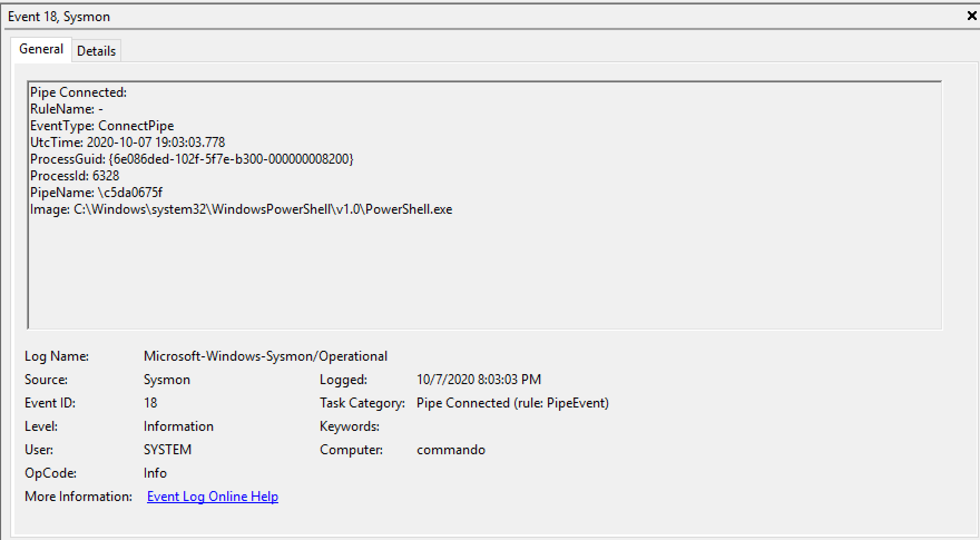Click the Source value Sysmon
980x540 pixels.
(x=166, y=380)
